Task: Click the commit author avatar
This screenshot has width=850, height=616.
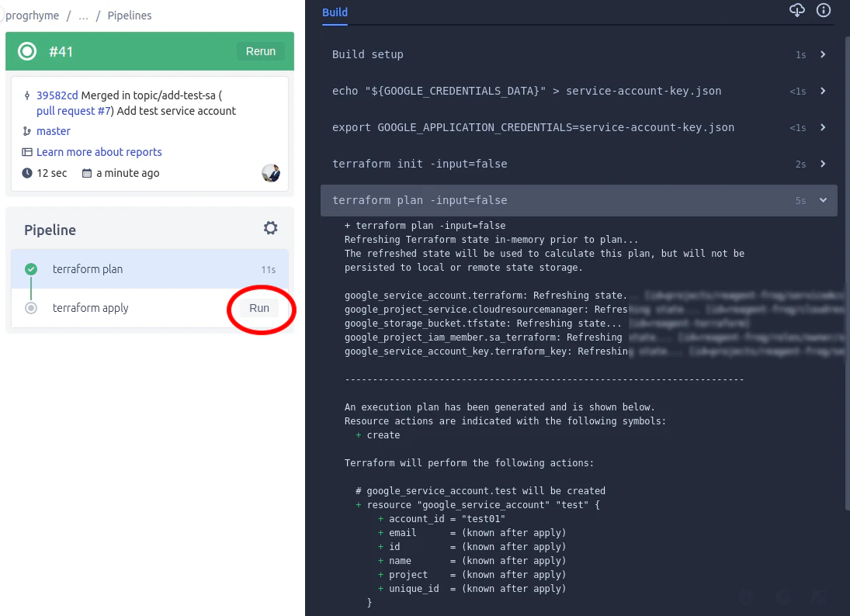Action: point(270,173)
